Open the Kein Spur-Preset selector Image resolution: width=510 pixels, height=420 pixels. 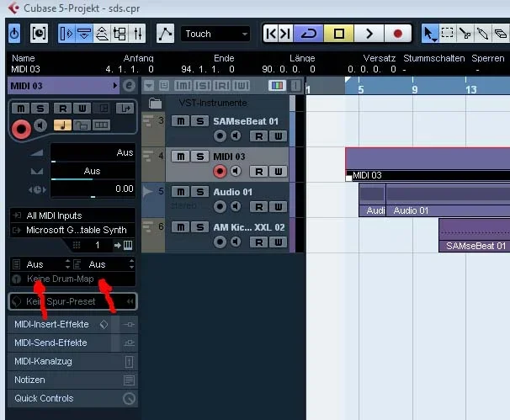pyautogui.click(x=73, y=301)
